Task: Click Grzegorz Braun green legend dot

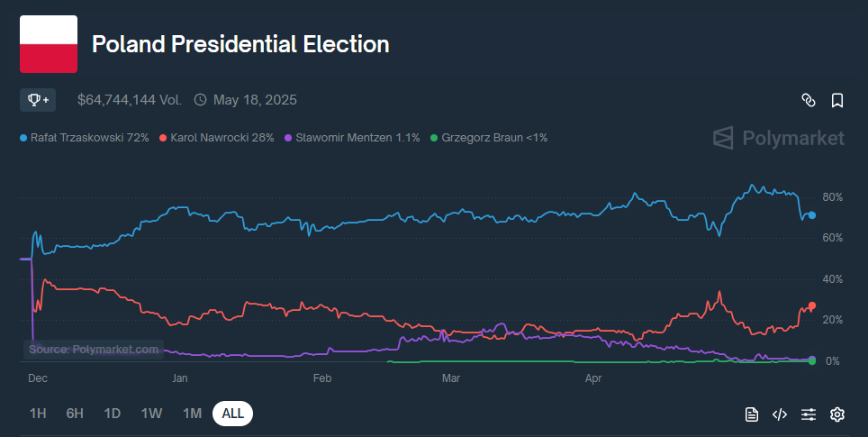Action: [434, 138]
